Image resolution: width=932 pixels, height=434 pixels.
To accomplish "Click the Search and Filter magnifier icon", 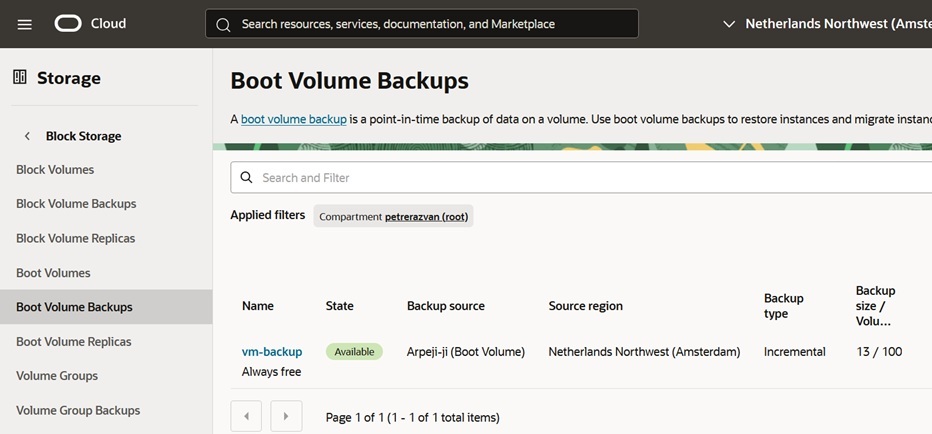I will click(x=246, y=177).
